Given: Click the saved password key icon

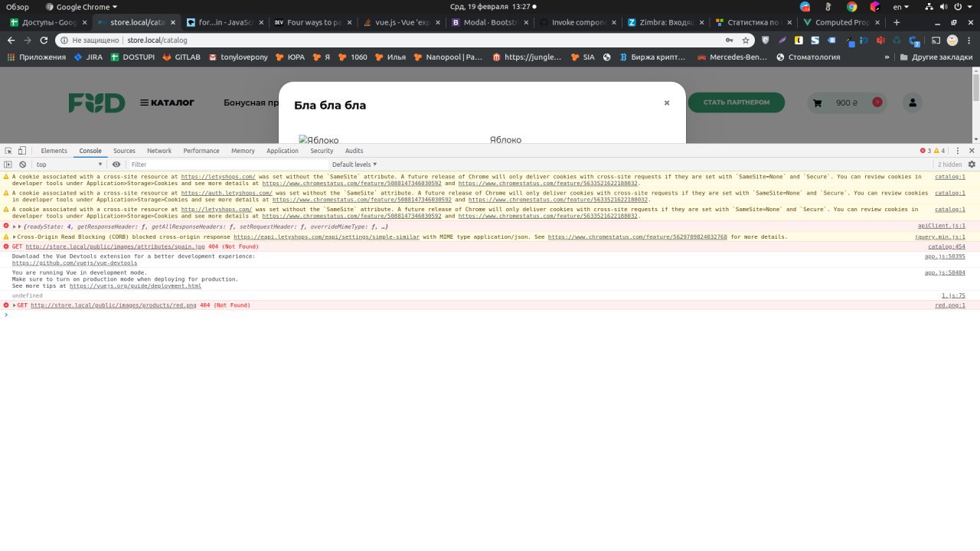Looking at the screenshot, I should point(729,40).
